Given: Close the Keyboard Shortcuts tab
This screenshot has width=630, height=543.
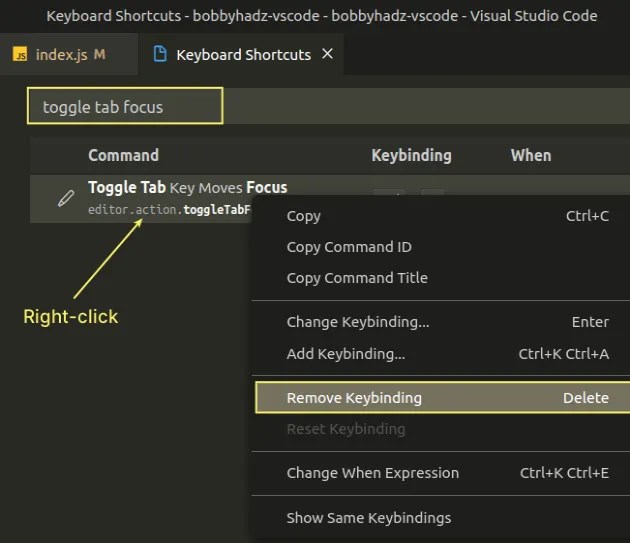Looking at the screenshot, I should (327, 53).
